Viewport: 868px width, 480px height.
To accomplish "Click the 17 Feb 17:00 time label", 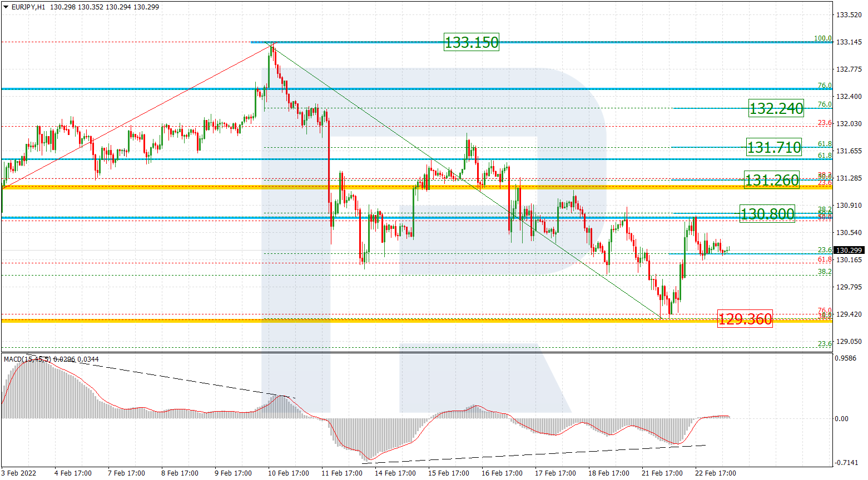I will 555,473.
